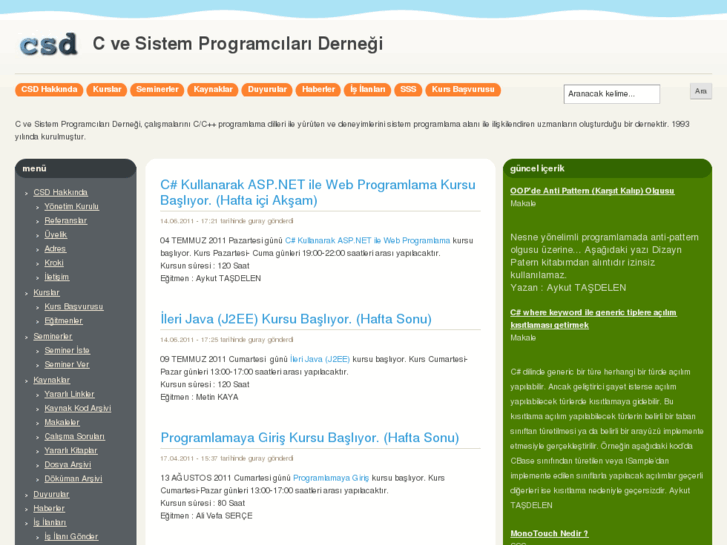Viewport: 727px width, 545px height.
Task: Click text Eğitmen : Ali Vefa SERÇE
Action: [206, 516]
